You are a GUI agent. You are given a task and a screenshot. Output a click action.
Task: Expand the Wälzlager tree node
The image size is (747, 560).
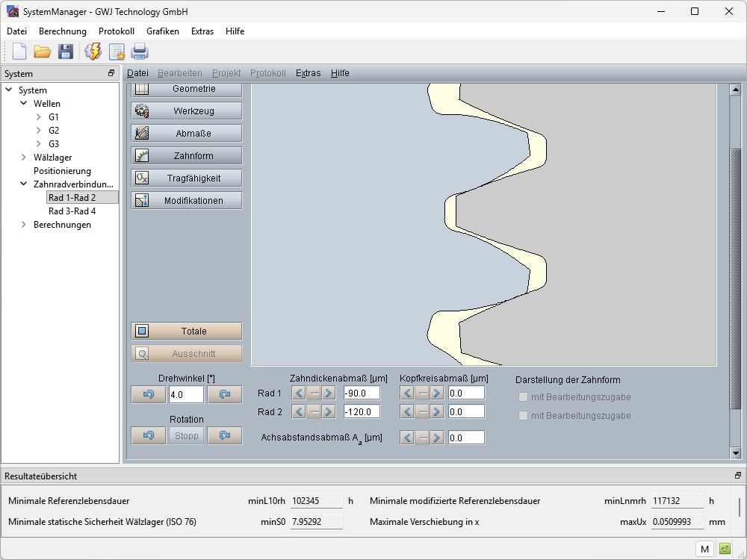click(x=24, y=158)
